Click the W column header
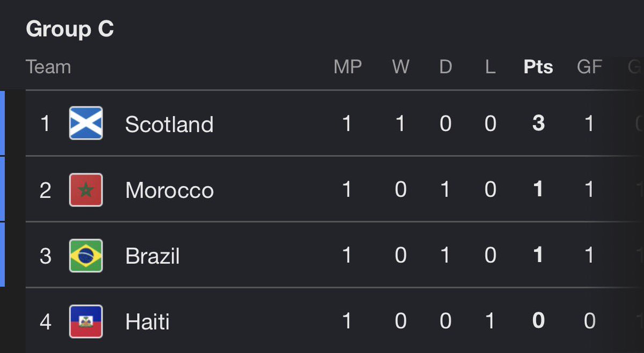Viewport: 644px width, 353px height. (x=400, y=67)
